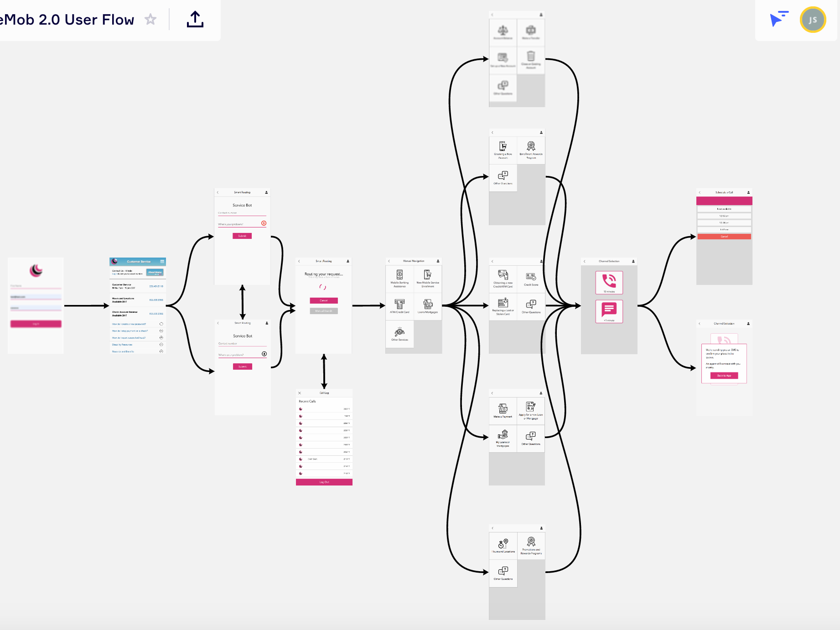
Task: Click Cancel on the Schedule a Call screen
Action: [724, 237]
